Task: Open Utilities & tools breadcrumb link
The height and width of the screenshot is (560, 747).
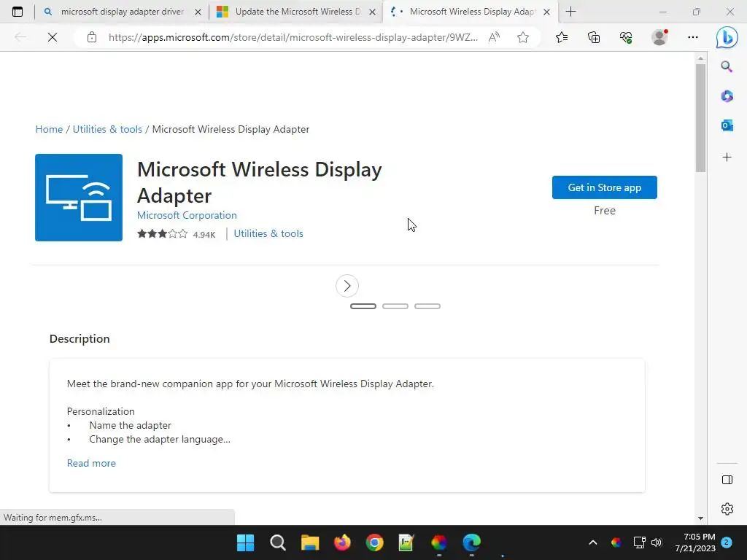Action: (107, 130)
